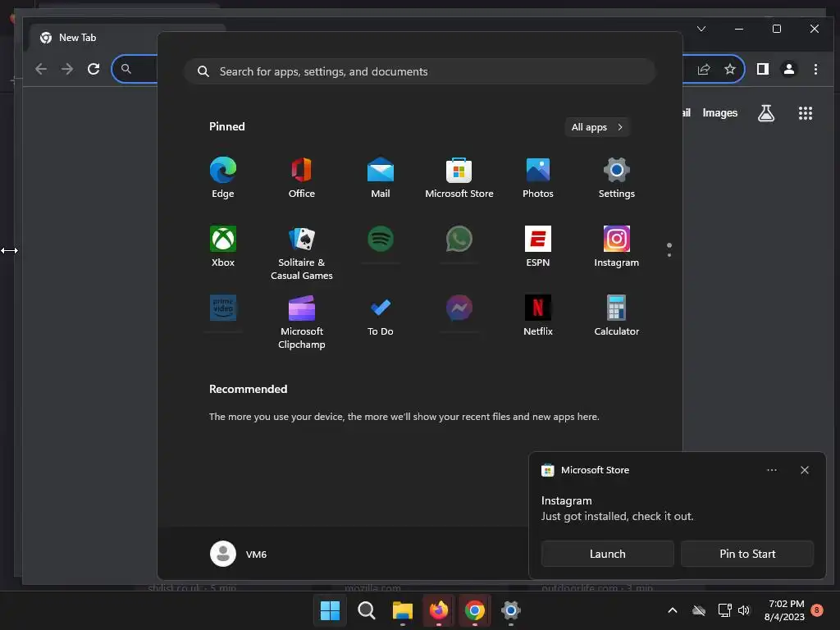Screen dimensions: 840x630
Task: Launch the Photos app
Action: coord(538,177)
